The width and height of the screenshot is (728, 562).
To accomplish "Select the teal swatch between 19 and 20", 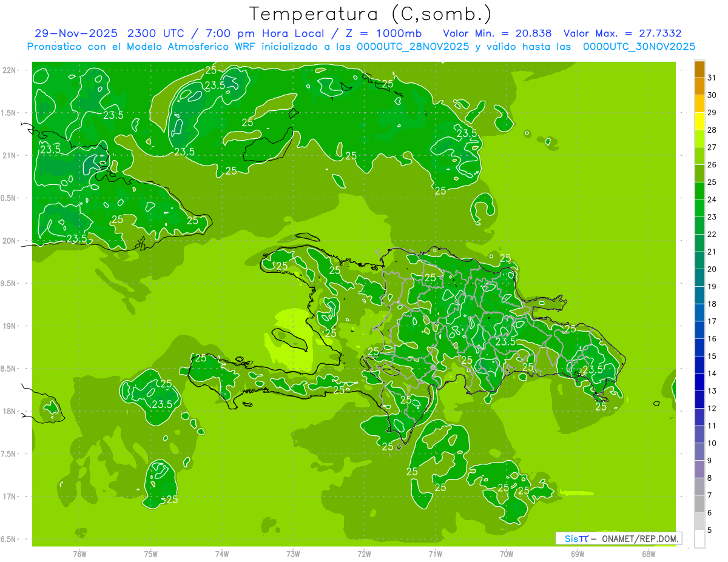I will pyautogui.click(x=699, y=278).
